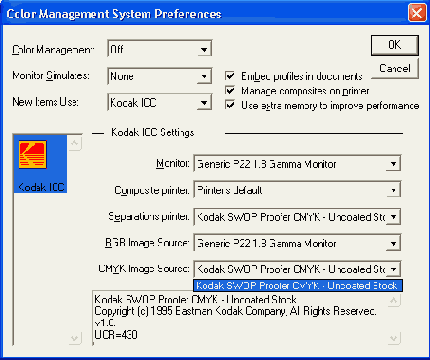The width and height of the screenshot is (430, 360).
Task: Close the Color Management preferences dialog
Action: pyautogui.click(x=417, y=13)
